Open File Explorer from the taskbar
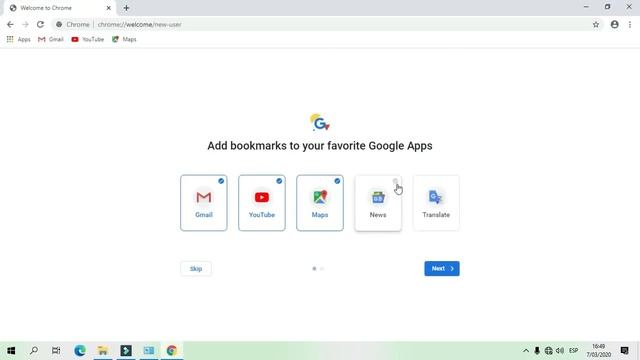 click(103, 351)
